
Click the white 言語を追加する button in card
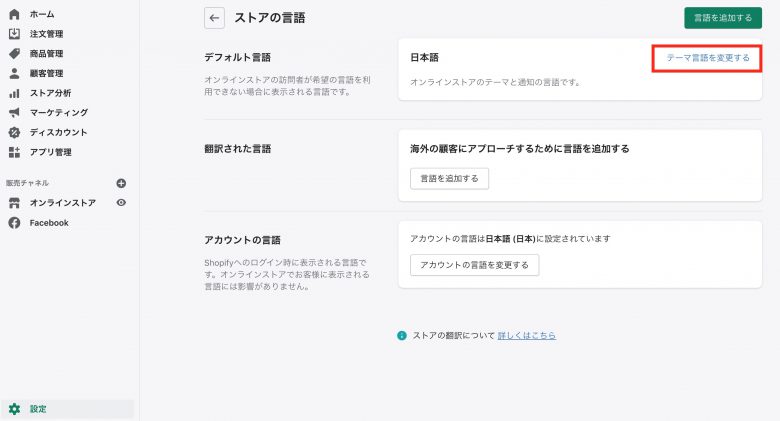[449, 178]
